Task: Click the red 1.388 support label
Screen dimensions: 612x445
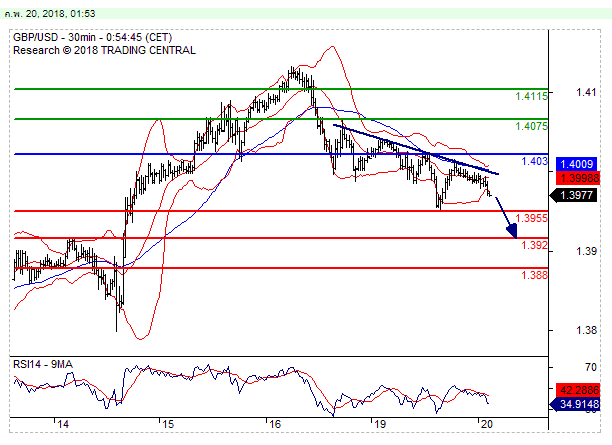Action: 534,275
